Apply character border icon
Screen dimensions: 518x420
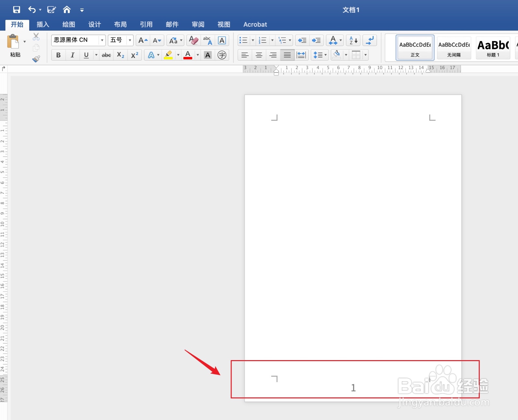(x=222, y=40)
